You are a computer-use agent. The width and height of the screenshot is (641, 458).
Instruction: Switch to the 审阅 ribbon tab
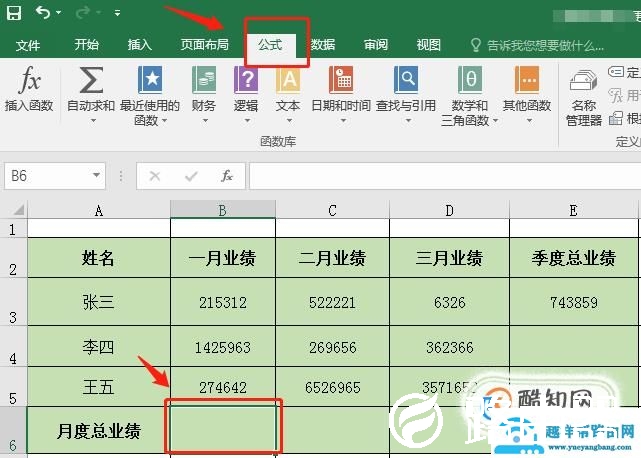click(x=376, y=44)
